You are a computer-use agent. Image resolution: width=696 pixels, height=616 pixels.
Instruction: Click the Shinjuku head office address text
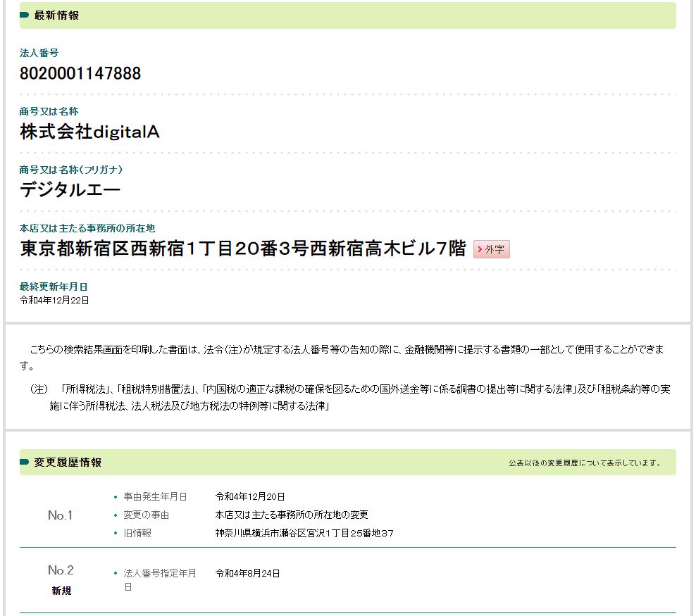tap(243, 249)
